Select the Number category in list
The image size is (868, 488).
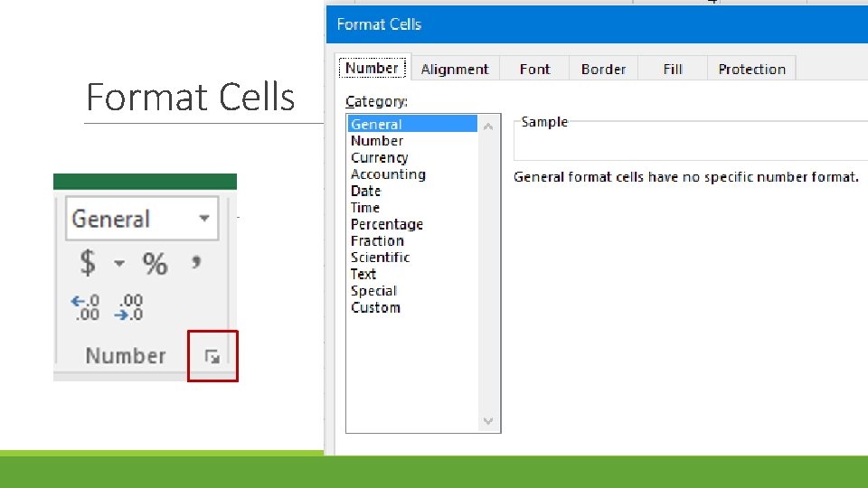pos(412,141)
